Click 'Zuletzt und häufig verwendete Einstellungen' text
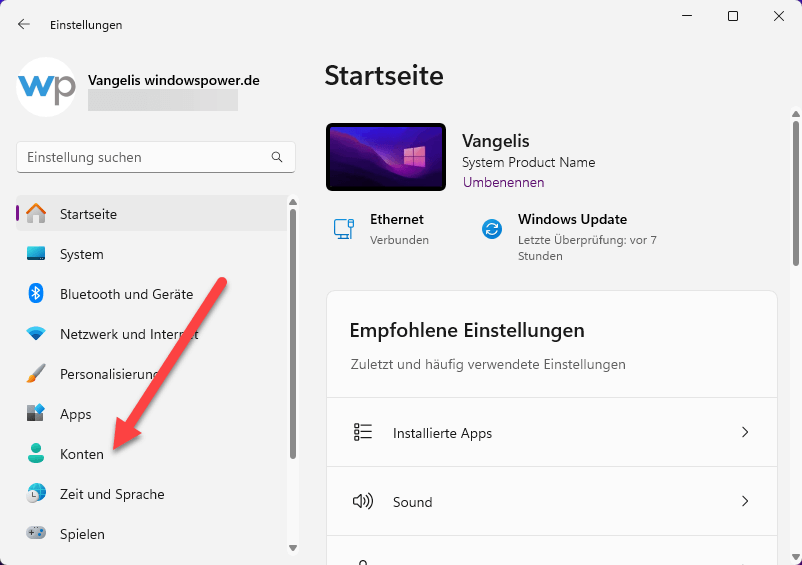 coord(488,365)
